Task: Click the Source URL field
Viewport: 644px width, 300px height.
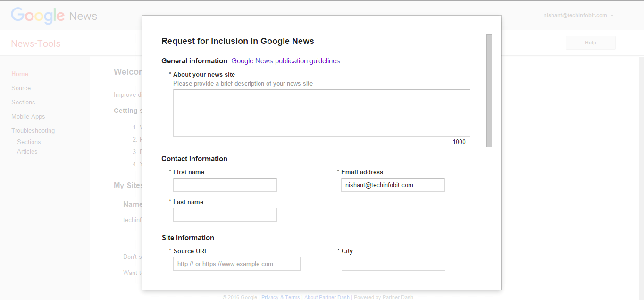Action: [236, 264]
